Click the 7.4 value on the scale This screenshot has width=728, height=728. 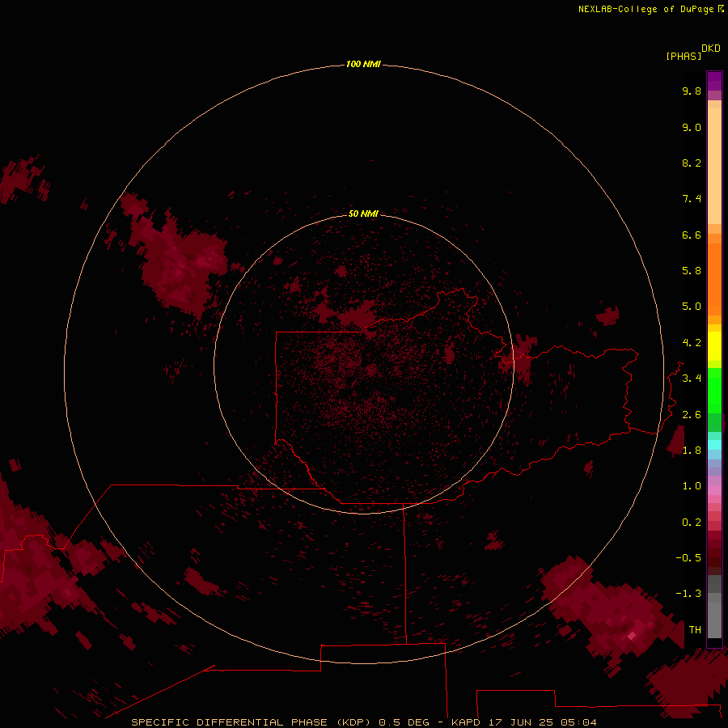click(x=692, y=199)
